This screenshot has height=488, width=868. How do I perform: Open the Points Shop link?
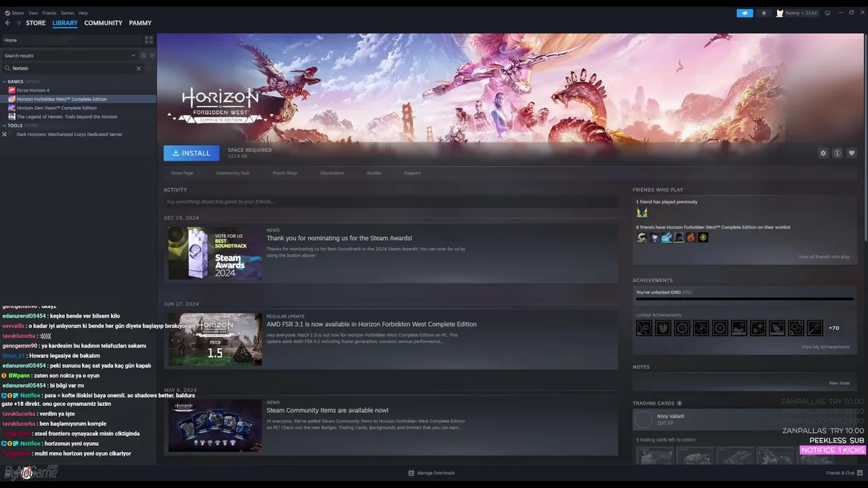(x=285, y=173)
